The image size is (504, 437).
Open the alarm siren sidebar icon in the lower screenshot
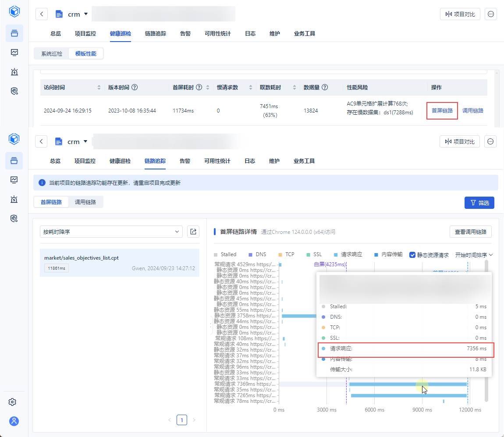click(14, 199)
